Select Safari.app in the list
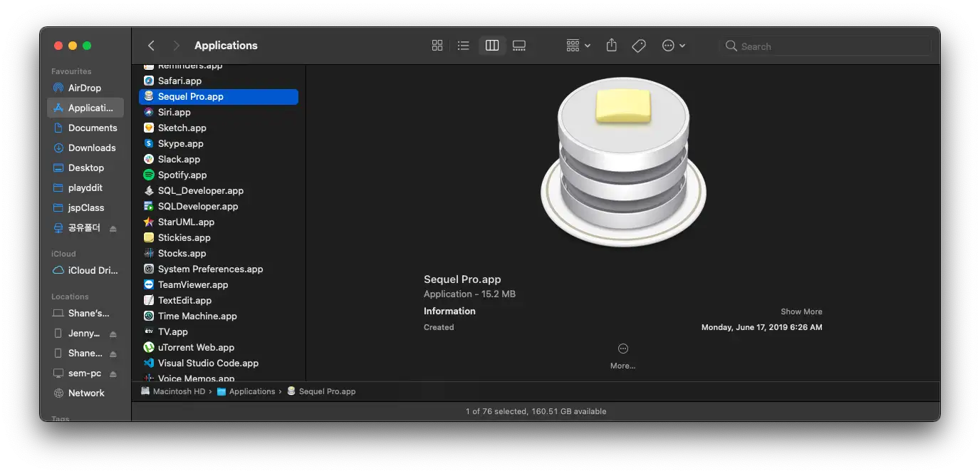The height and width of the screenshot is (474, 980). [219, 81]
